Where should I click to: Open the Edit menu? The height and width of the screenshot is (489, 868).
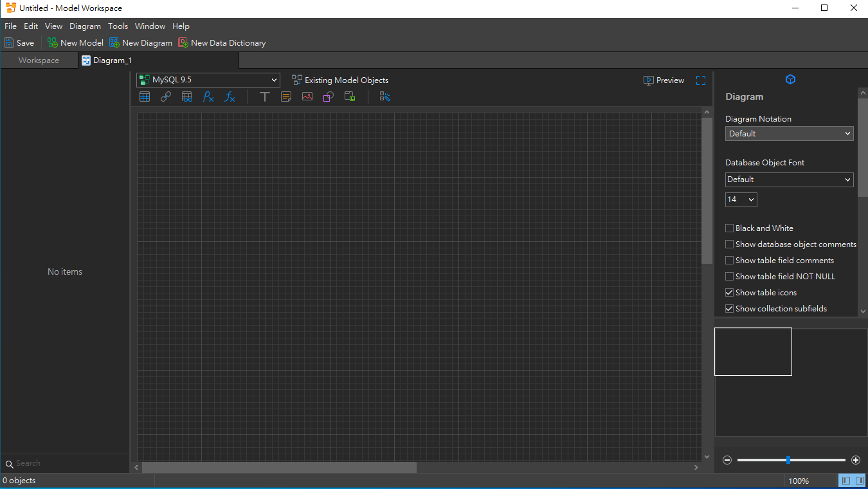tap(31, 26)
